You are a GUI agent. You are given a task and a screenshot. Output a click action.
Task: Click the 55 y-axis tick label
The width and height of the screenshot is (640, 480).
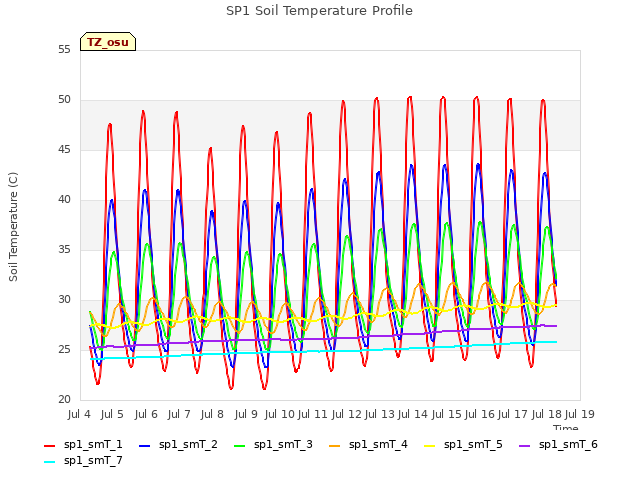[64, 50]
